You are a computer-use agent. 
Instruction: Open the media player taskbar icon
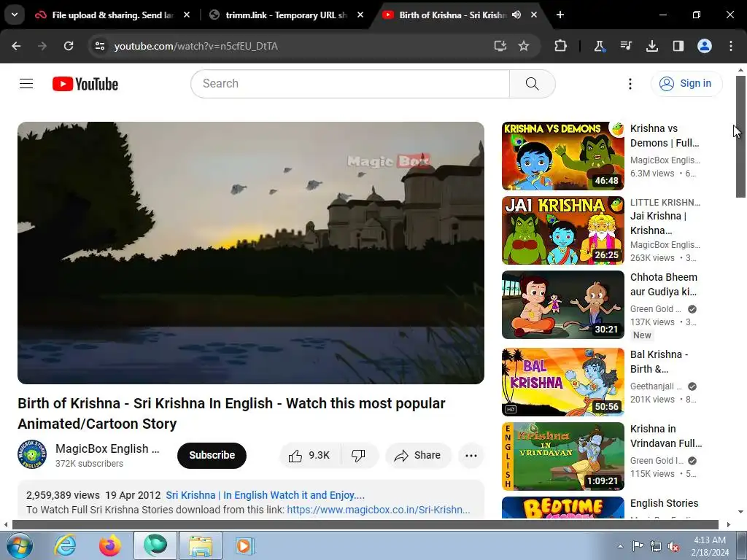(245, 545)
